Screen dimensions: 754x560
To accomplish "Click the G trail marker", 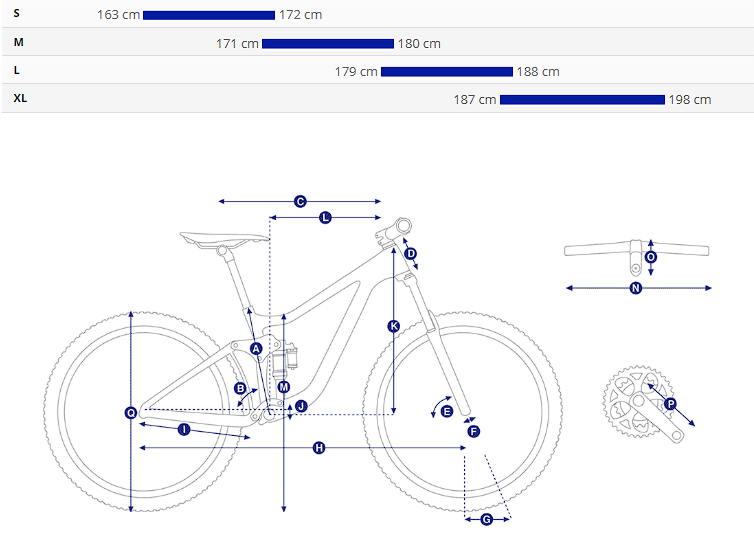I will [487, 519].
